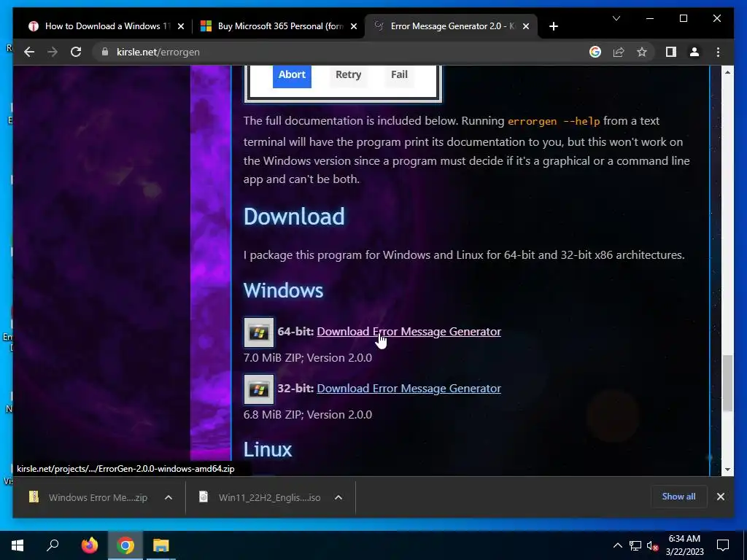The width and height of the screenshot is (747, 560).
Task: Go back to the previous page
Action: point(29,52)
